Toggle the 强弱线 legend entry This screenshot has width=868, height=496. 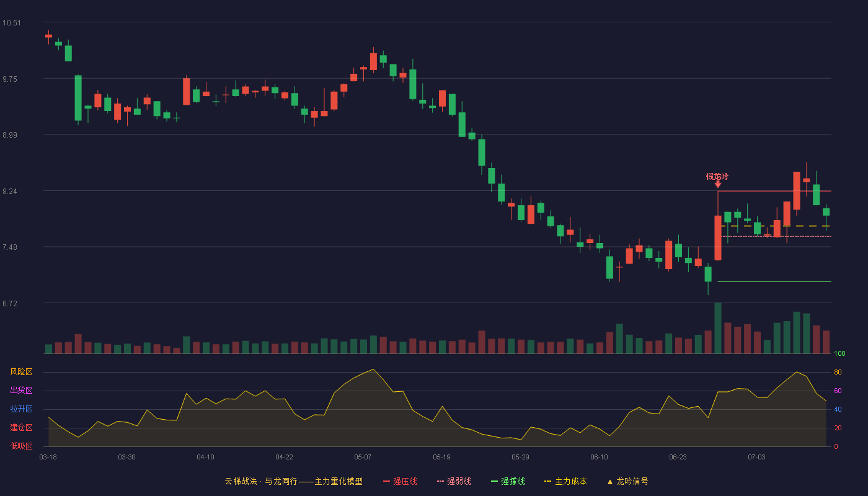453,481
